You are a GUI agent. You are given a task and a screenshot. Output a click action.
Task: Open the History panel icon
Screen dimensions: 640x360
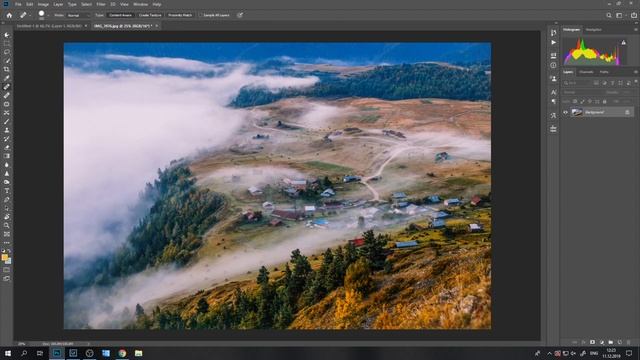point(553,33)
